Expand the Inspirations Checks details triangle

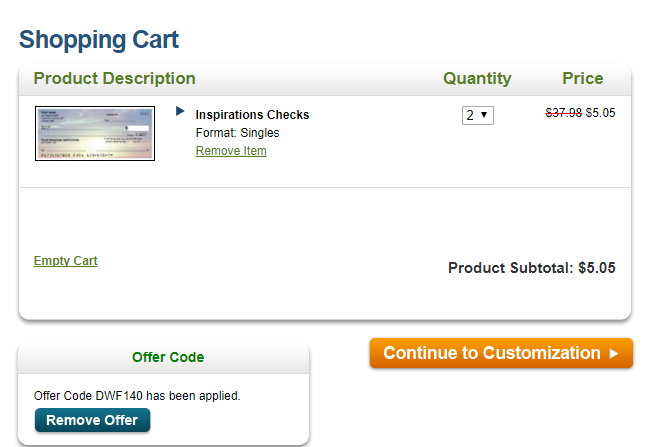pyautogui.click(x=180, y=111)
